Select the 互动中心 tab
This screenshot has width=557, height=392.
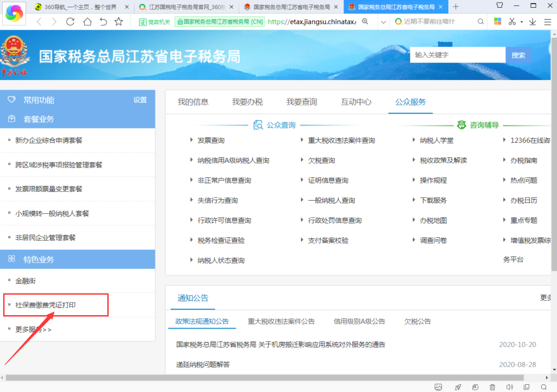356,102
